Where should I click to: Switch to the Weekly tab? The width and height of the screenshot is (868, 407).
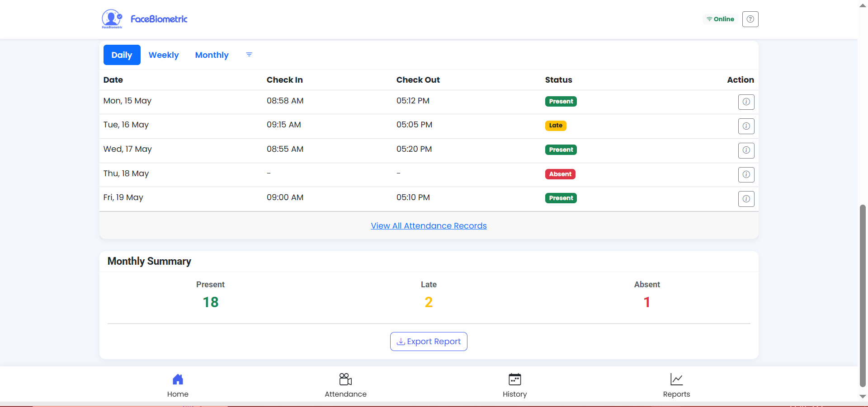tap(164, 55)
